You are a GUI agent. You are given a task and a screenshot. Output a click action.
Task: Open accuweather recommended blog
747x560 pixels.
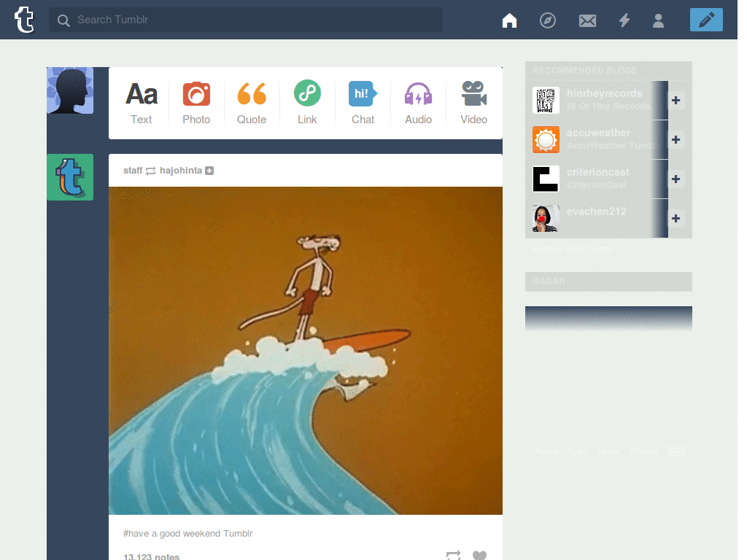pos(598,133)
